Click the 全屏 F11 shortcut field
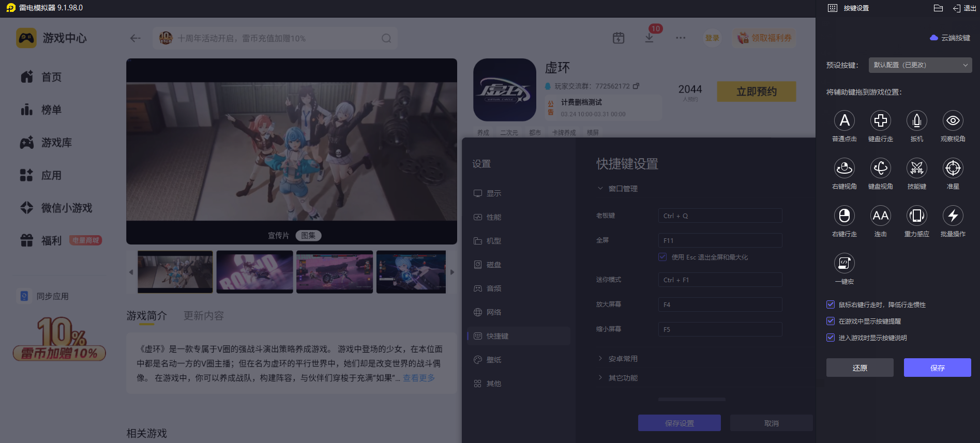 click(720, 240)
